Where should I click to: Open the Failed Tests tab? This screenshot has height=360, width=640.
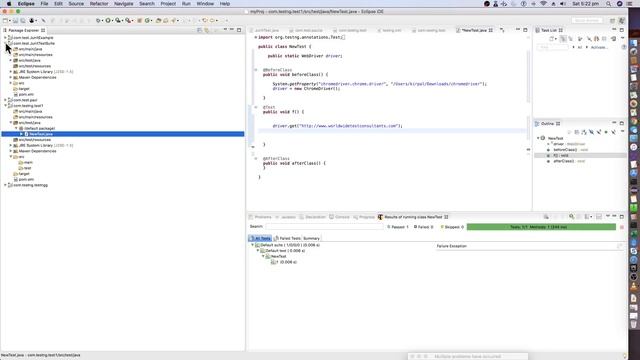coord(287,238)
